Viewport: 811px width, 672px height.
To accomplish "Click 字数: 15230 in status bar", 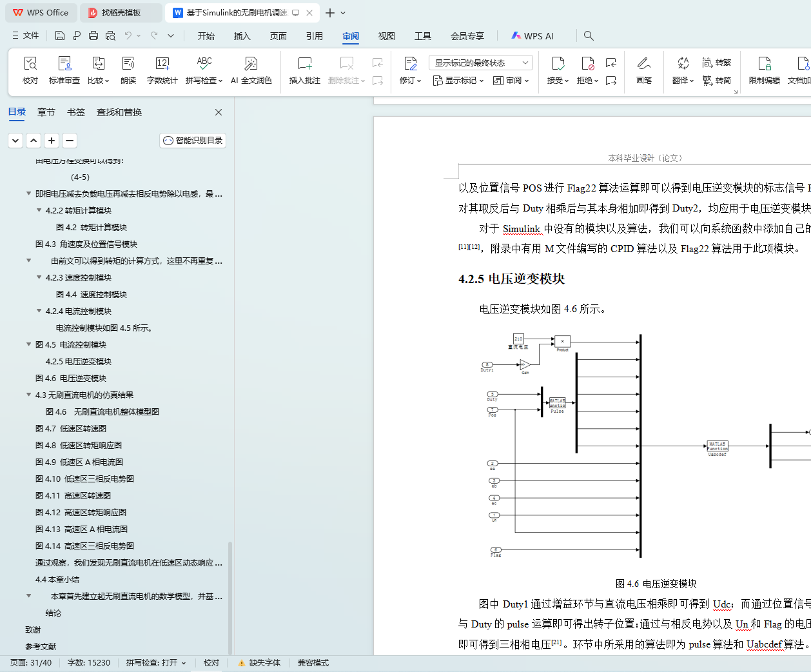I will pyautogui.click(x=89, y=663).
